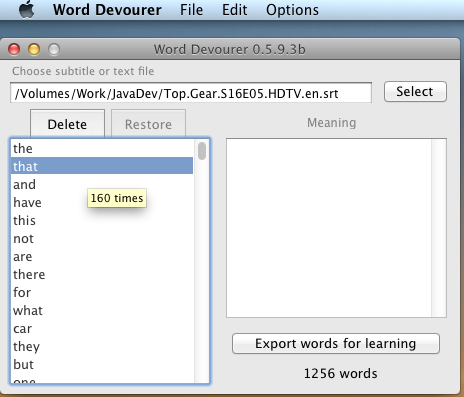Switch to the Restore tab
The width and height of the screenshot is (464, 397).
(148, 124)
